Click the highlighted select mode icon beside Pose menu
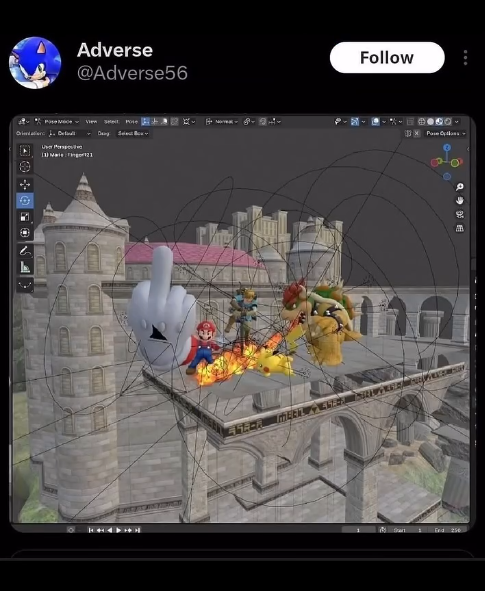The image size is (485, 591). [145, 121]
